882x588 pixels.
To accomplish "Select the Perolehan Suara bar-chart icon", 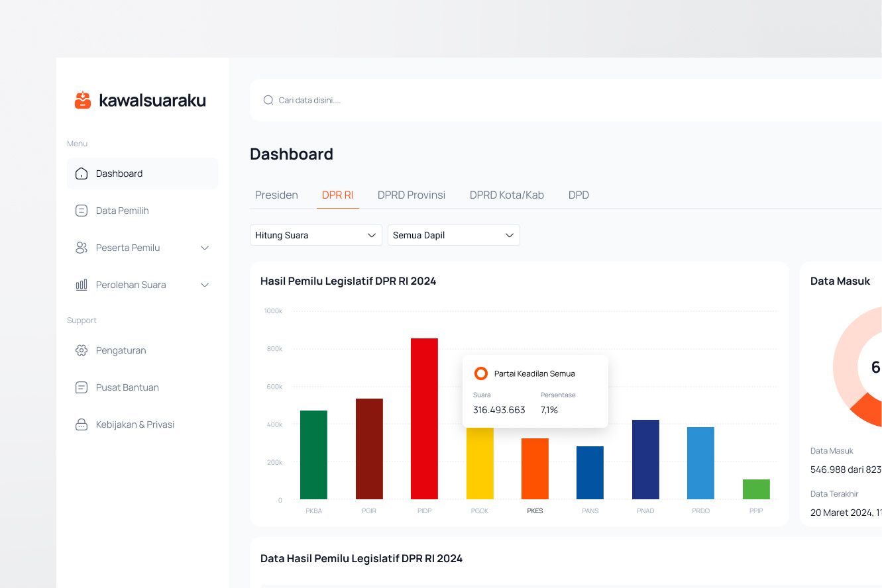I will [81, 284].
